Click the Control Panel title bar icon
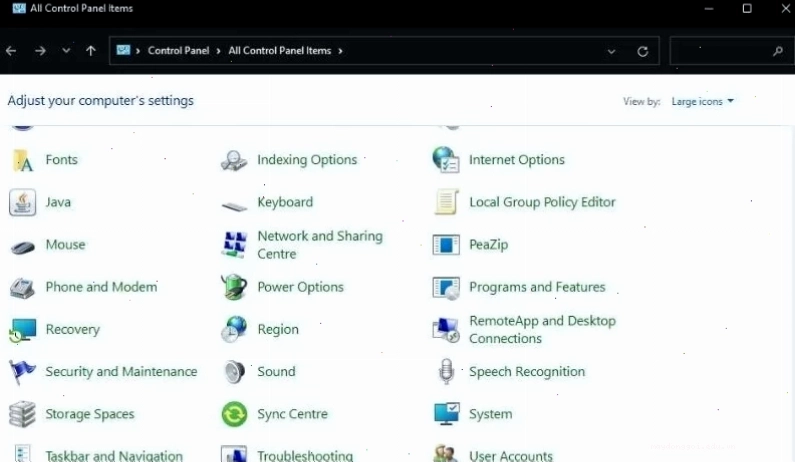795x463 pixels. (19, 8)
